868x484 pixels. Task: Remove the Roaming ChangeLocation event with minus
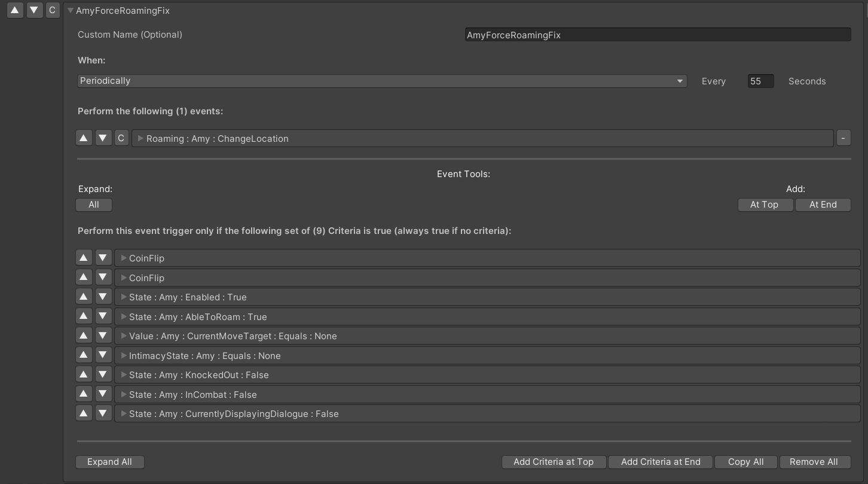tap(843, 138)
